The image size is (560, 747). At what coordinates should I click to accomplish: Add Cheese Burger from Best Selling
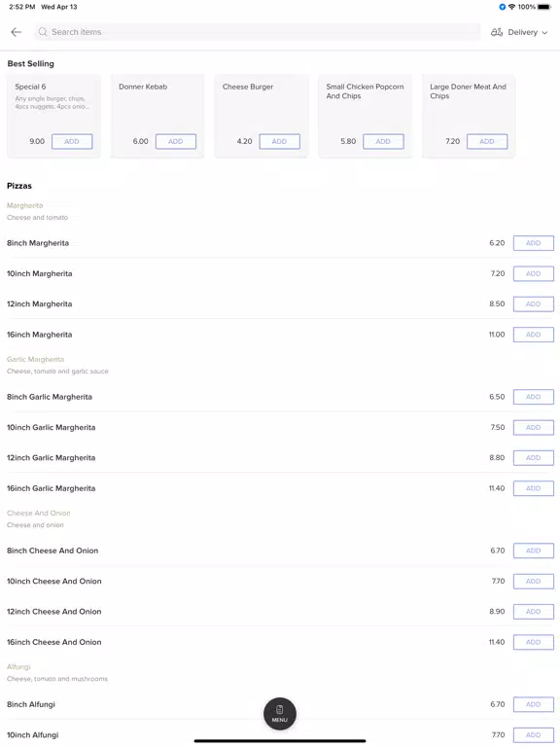pyautogui.click(x=280, y=141)
